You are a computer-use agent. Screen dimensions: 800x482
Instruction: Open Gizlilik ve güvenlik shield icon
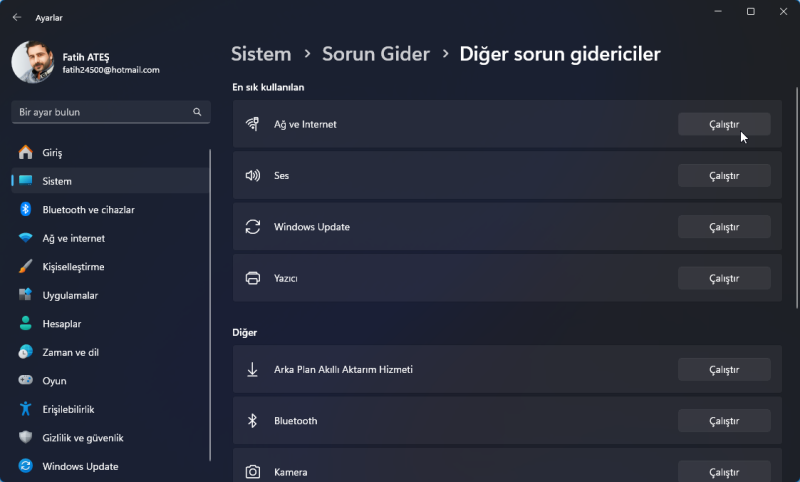pyautogui.click(x=25, y=438)
